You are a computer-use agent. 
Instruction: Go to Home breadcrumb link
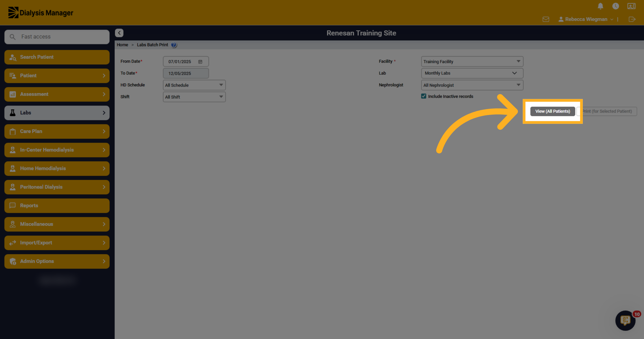(122, 45)
